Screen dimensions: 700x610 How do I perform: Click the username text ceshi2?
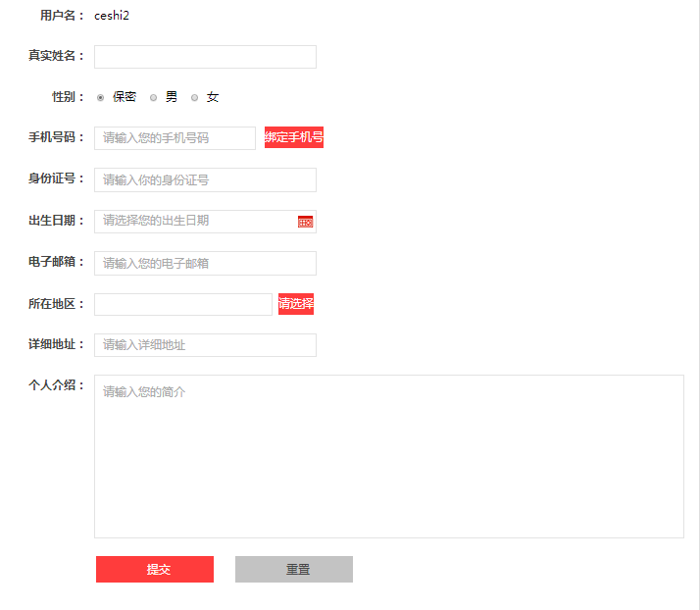coord(112,16)
